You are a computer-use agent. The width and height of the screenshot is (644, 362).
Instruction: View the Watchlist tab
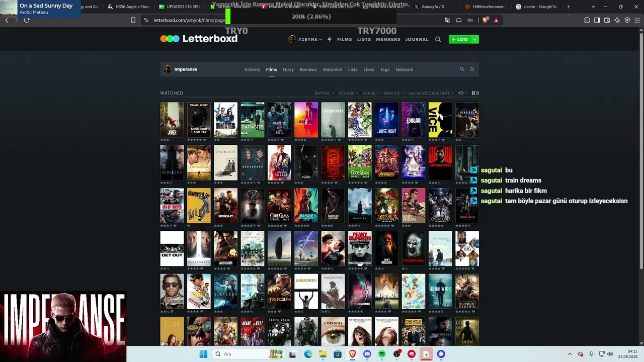tap(332, 69)
